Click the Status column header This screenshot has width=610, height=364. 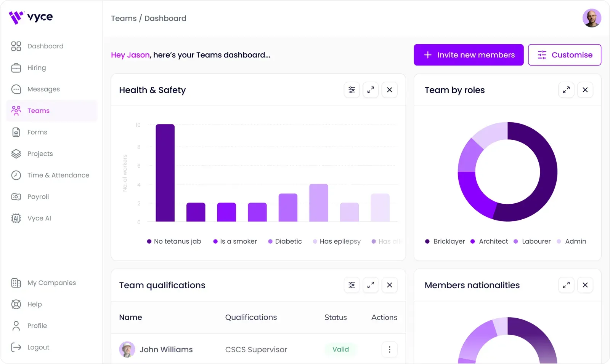coord(335,318)
